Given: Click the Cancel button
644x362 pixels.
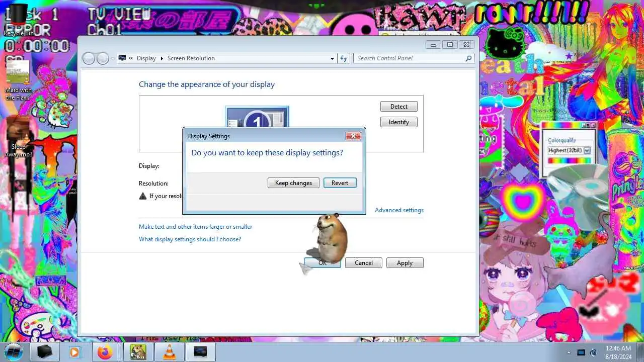Looking at the screenshot, I should pyautogui.click(x=364, y=263).
